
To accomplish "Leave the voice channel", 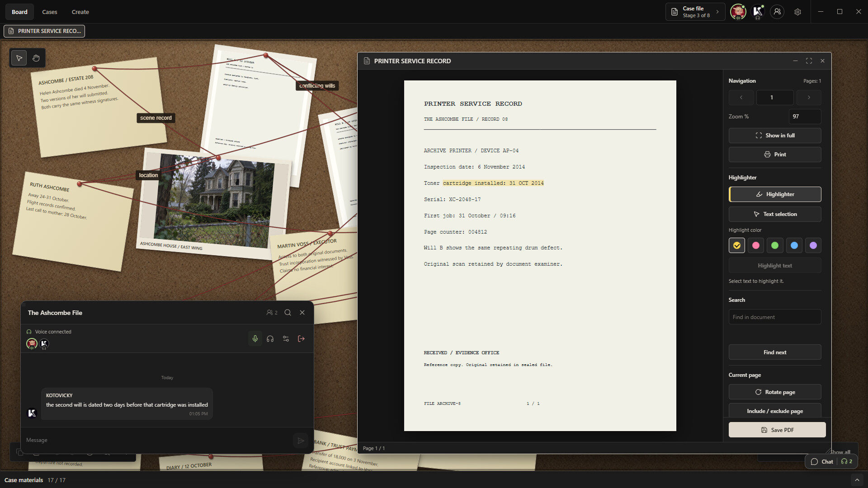I will point(301,339).
